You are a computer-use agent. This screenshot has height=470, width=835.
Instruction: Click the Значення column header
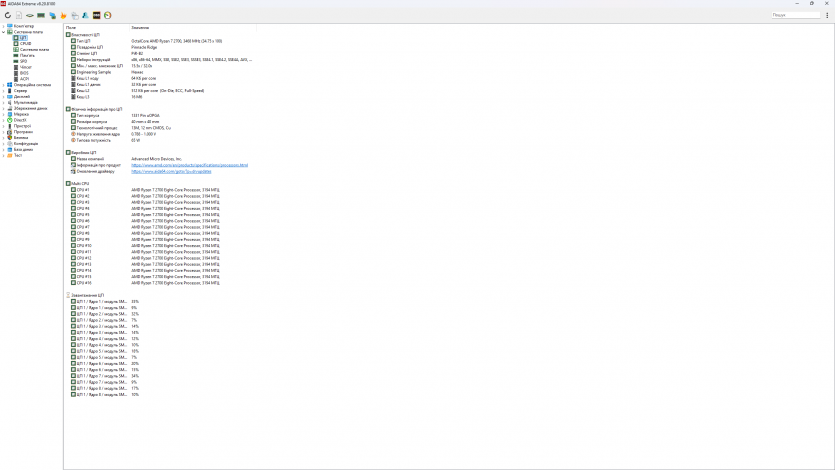[140, 26]
